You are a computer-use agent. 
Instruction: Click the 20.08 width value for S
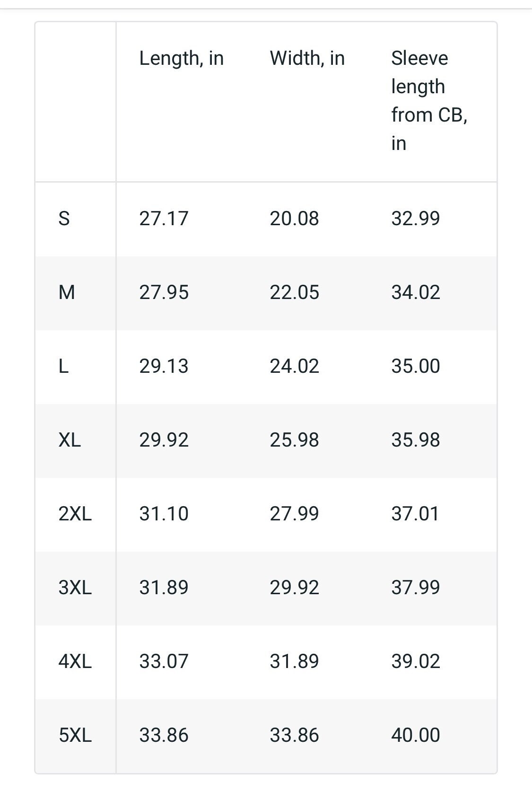pos(294,219)
